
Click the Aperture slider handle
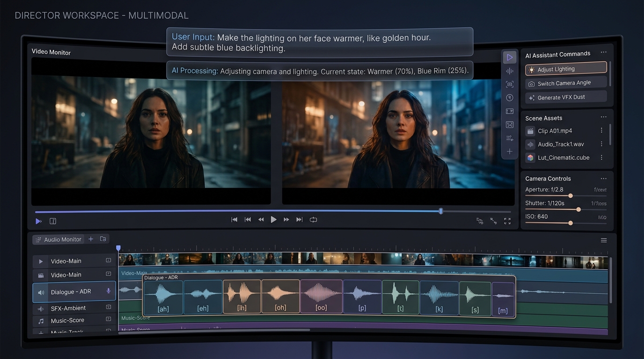[x=570, y=196]
